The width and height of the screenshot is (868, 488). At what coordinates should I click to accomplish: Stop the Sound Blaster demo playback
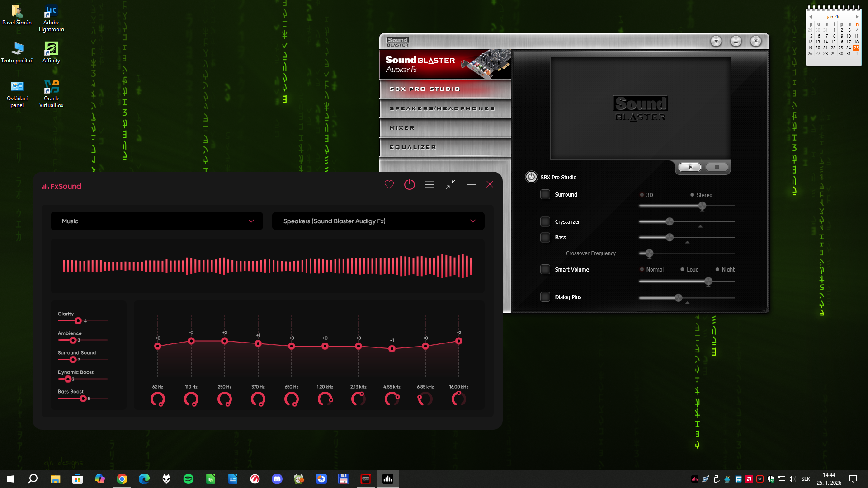coord(716,167)
